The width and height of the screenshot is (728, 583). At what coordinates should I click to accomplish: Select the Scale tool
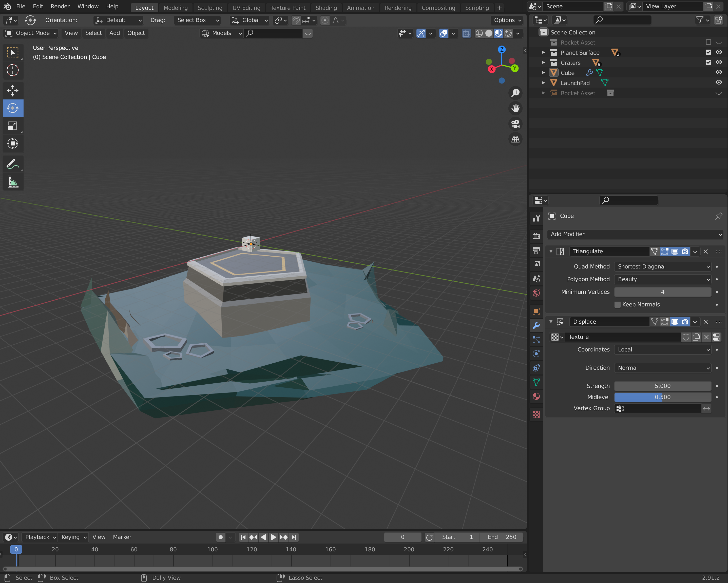pos(12,126)
